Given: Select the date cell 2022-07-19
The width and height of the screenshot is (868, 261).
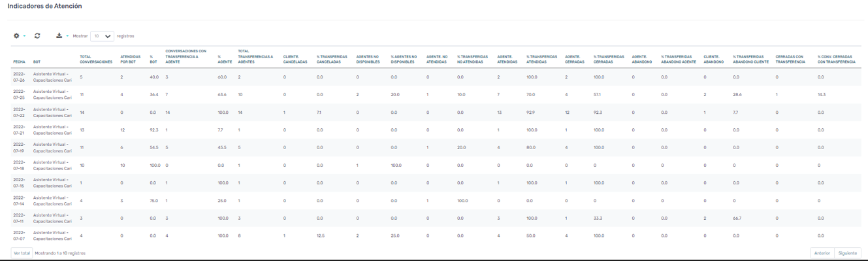Looking at the screenshot, I should (19, 148).
